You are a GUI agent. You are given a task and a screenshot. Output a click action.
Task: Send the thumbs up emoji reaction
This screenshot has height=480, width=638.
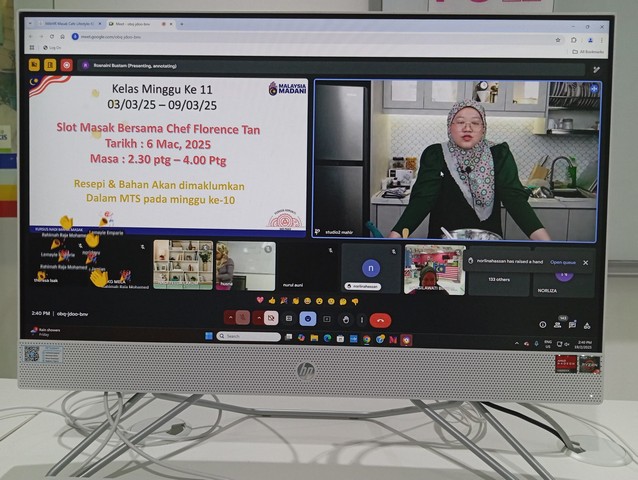(x=272, y=300)
